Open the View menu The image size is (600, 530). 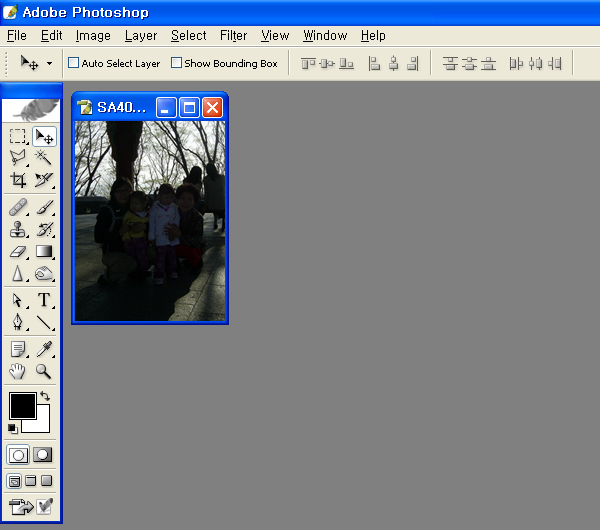(x=275, y=36)
